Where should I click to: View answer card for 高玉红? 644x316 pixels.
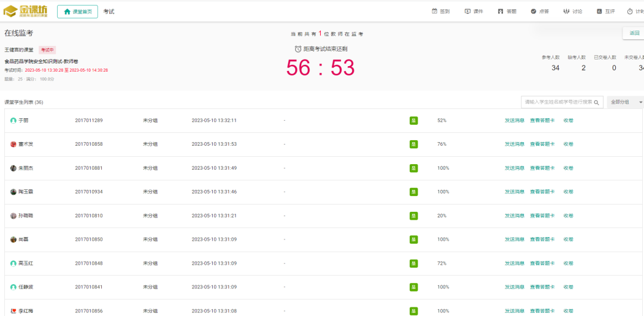[x=542, y=263]
